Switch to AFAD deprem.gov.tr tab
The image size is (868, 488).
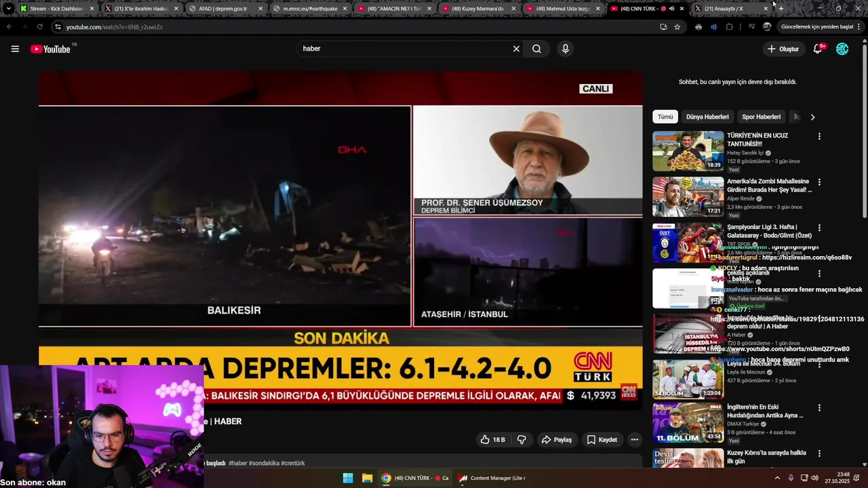pos(226,9)
